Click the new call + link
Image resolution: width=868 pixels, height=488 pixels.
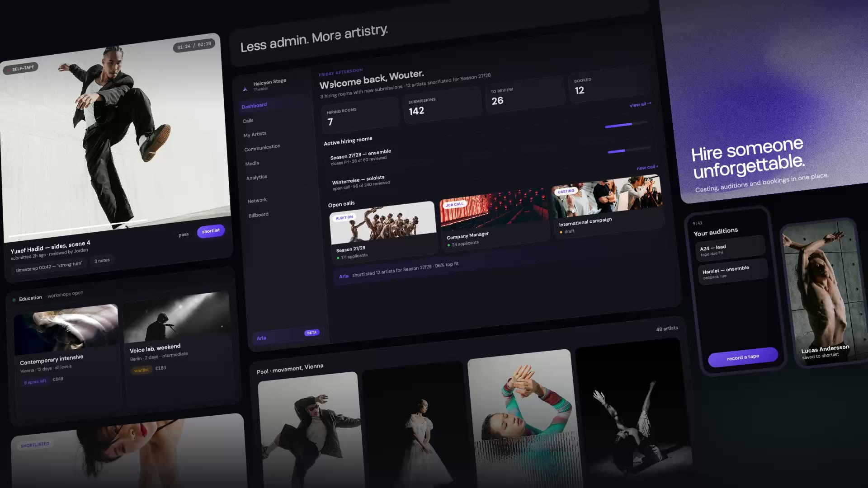pyautogui.click(x=647, y=167)
